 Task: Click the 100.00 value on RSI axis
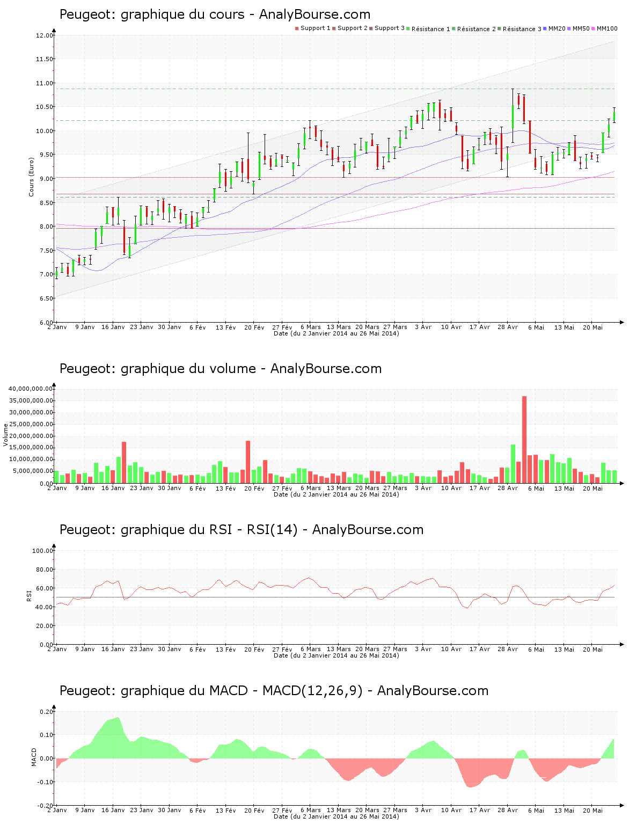pos(43,551)
